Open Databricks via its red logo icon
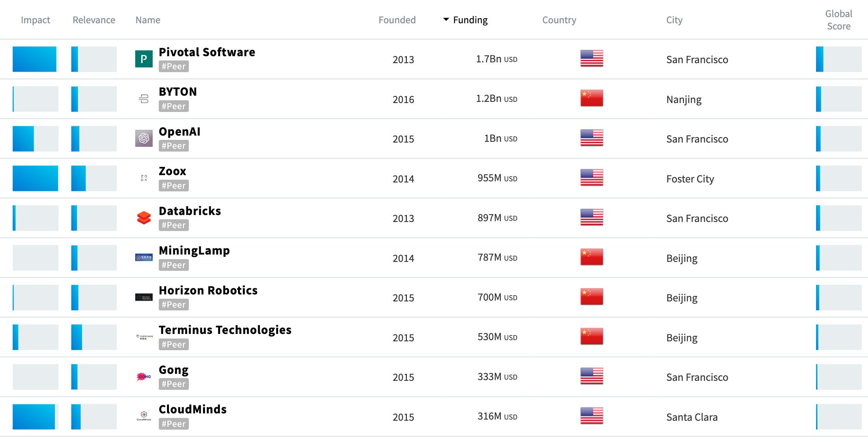This screenshot has width=868, height=437. pyautogui.click(x=143, y=218)
